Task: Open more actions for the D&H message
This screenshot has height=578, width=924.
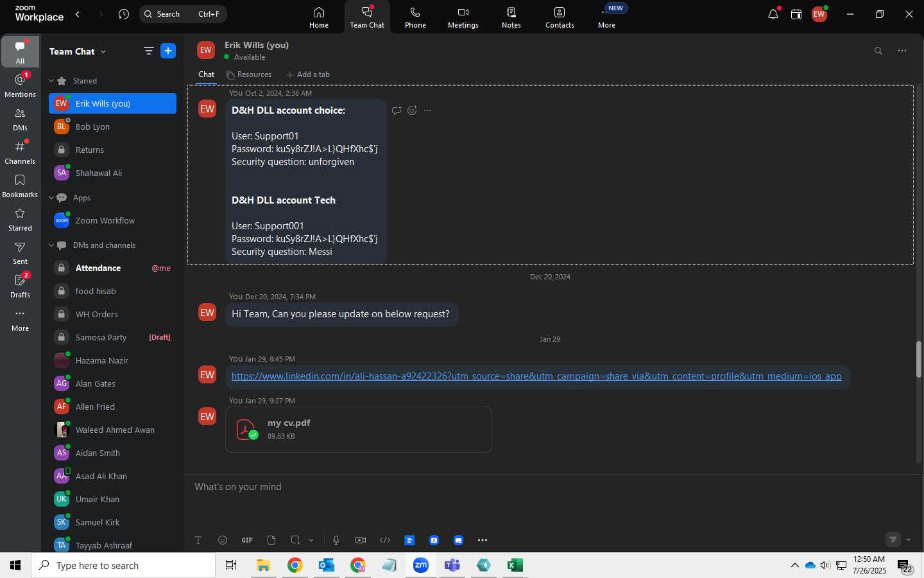Action: coord(427,110)
